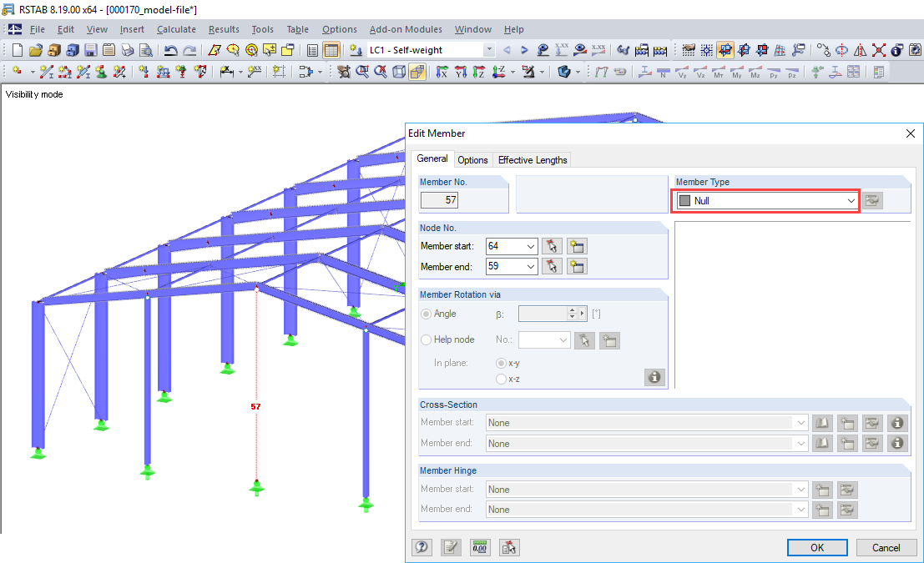This screenshot has width=924, height=563.
Task: Click member label 57 in the model view
Action: click(x=255, y=406)
